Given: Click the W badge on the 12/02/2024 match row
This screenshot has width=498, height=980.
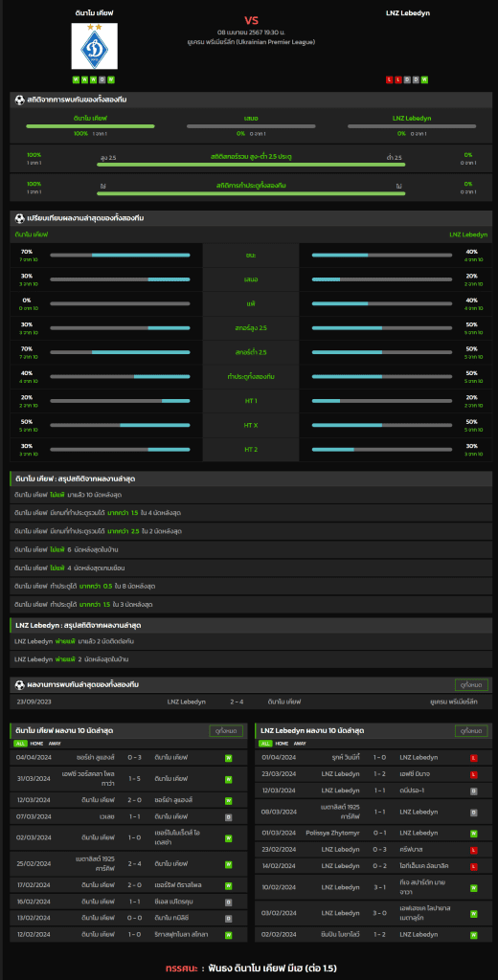Looking at the screenshot, I should (228, 935).
